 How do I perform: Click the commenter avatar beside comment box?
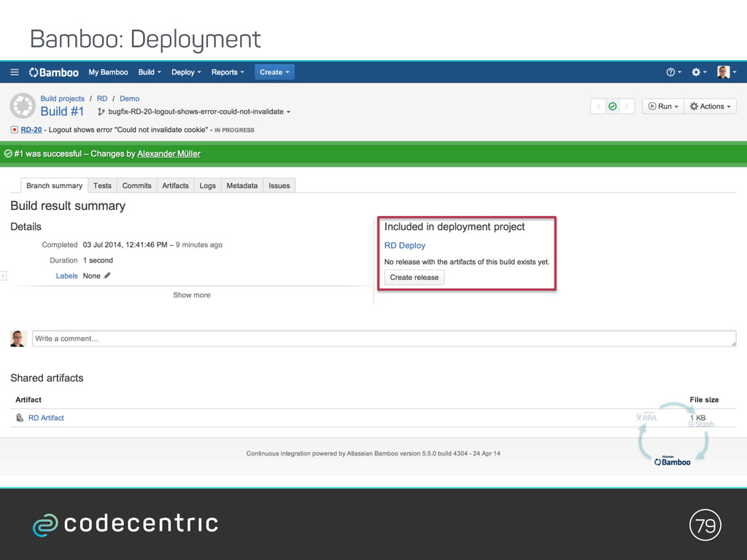pos(18,338)
